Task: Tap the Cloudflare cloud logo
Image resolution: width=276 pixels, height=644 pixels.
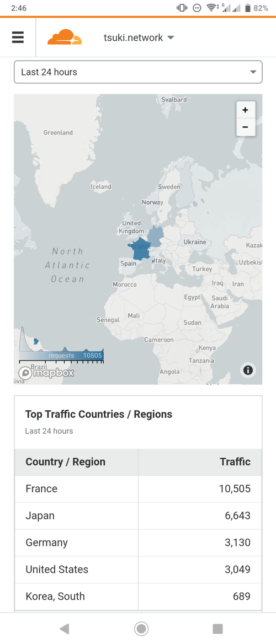Action: tap(65, 37)
